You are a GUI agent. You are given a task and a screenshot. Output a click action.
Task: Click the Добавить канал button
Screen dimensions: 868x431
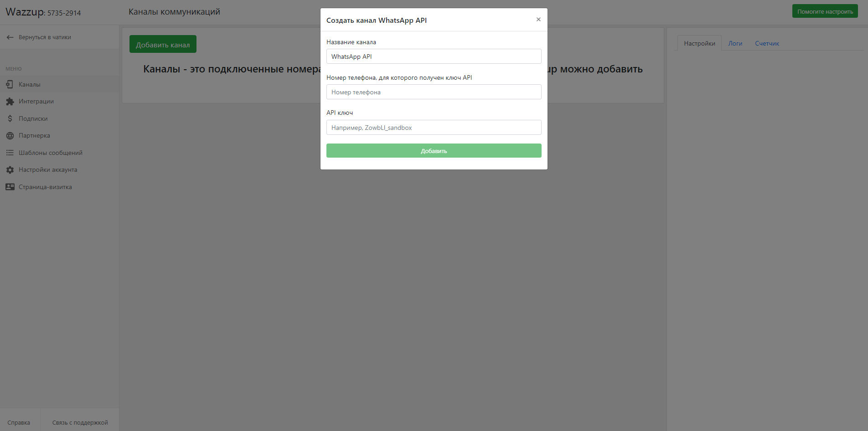(163, 44)
